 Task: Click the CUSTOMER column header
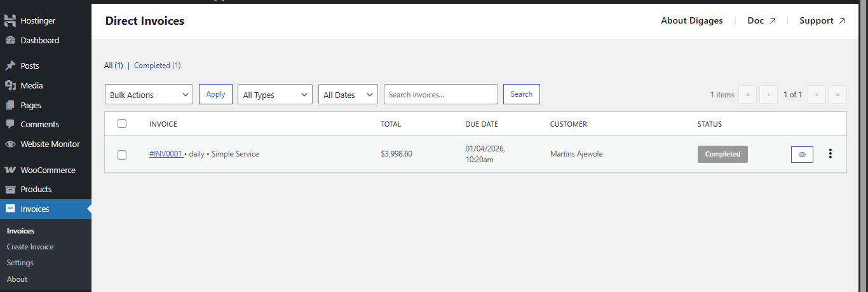point(569,124)
